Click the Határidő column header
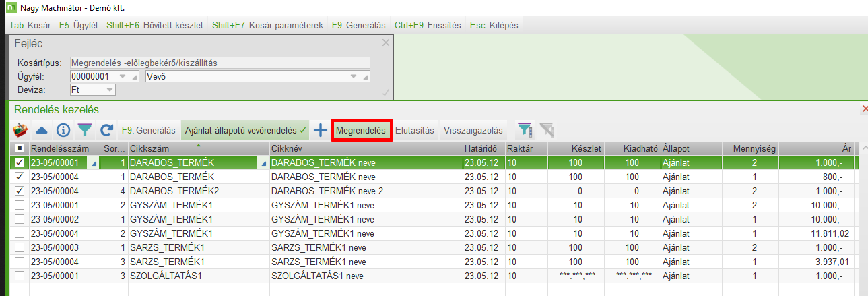This screenshot has width=868, height=296. click(x=483, y=148)
